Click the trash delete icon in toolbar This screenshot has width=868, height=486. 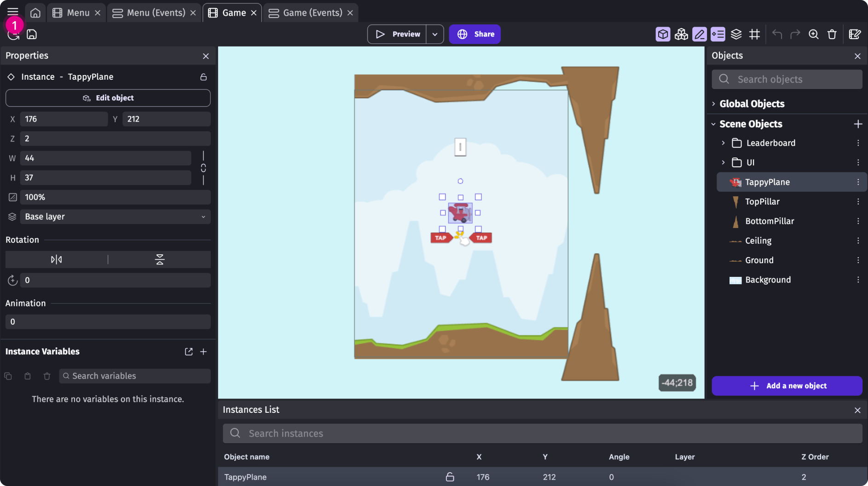(832, 34)
